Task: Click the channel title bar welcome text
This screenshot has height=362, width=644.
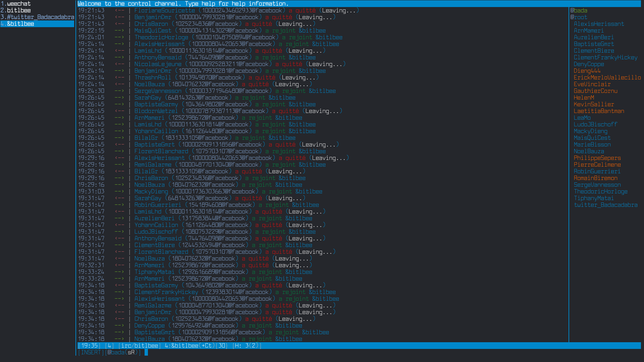Action: [183, 4]
